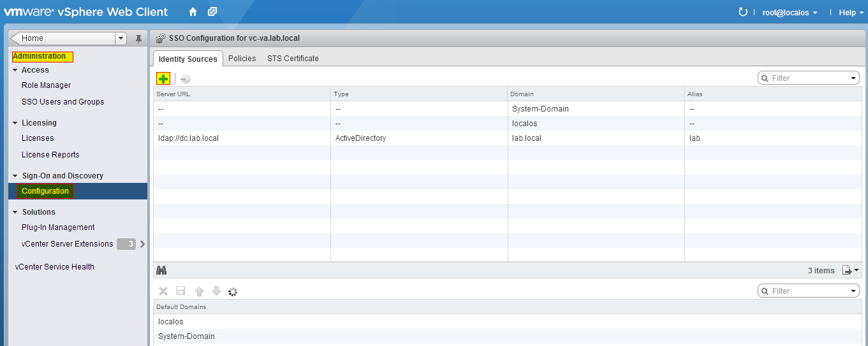Screen dimensions: 868x346
Task: Switch to the STS Certificate tab
Action: pos(293,59)
